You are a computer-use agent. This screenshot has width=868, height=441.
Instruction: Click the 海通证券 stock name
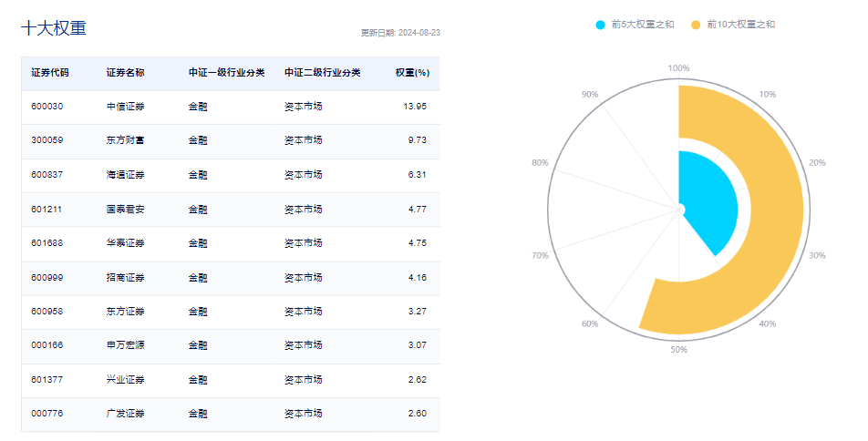point(125,175)
